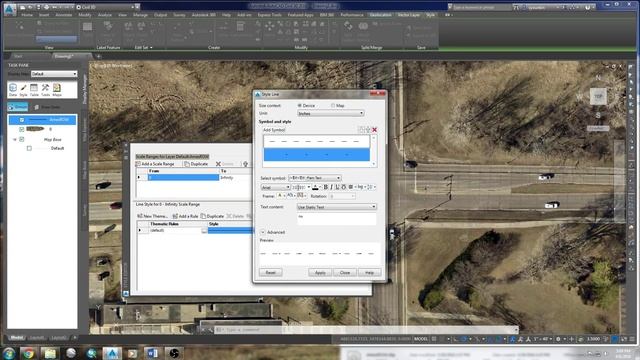Pick text color in Style Line dialog

pyautogui.click(x=315, y=187)
